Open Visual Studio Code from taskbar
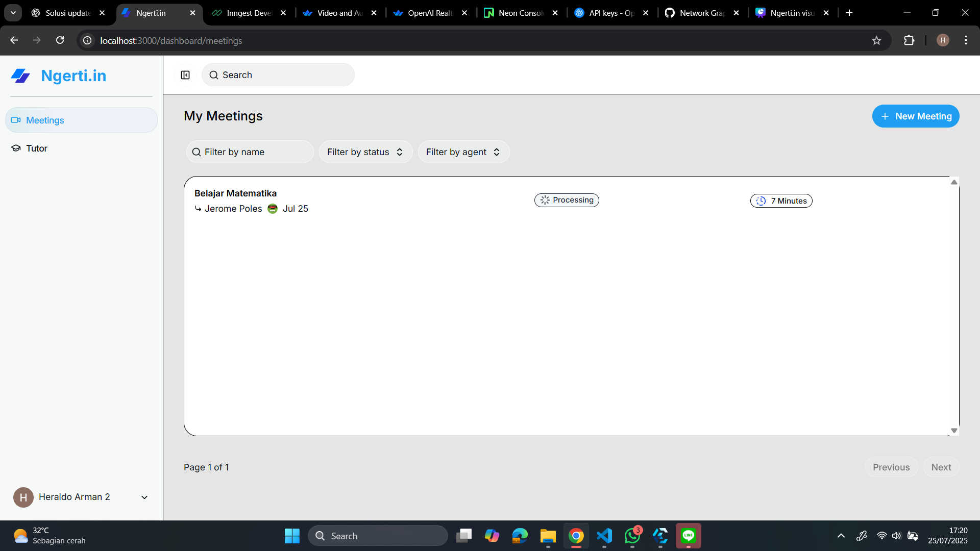Image resolution: width=980 pixels, height=551 pixels. [604, 536]
